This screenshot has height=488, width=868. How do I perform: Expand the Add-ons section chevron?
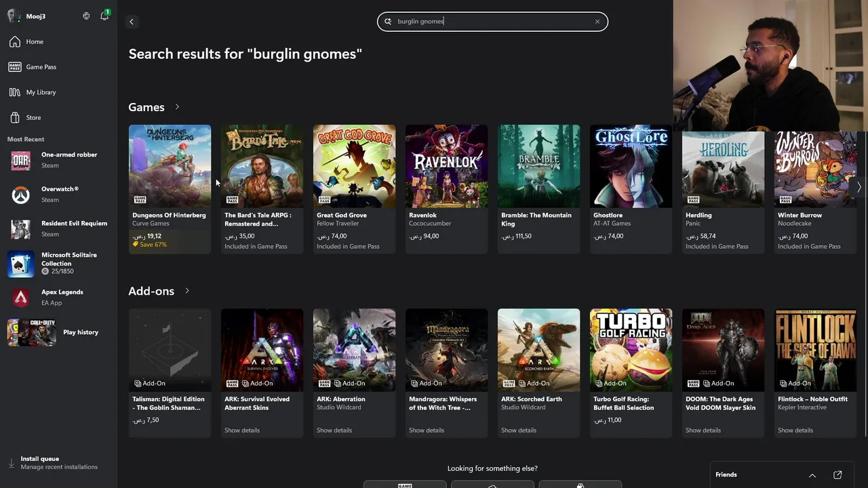[187, 291]
